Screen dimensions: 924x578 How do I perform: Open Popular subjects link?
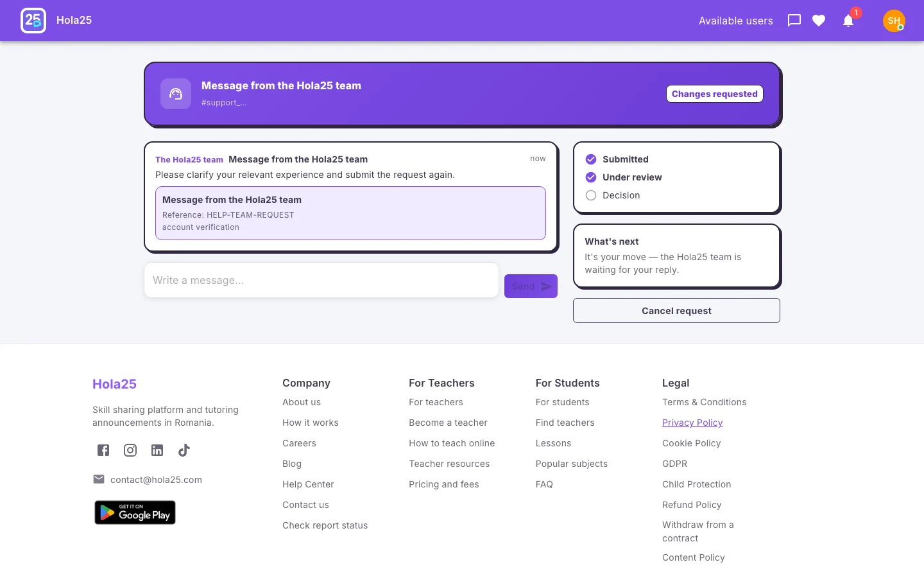tap(572, 464)
